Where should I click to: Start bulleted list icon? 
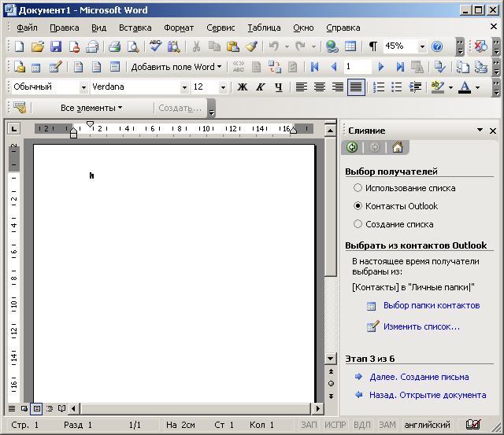click(x=397, y=87)
